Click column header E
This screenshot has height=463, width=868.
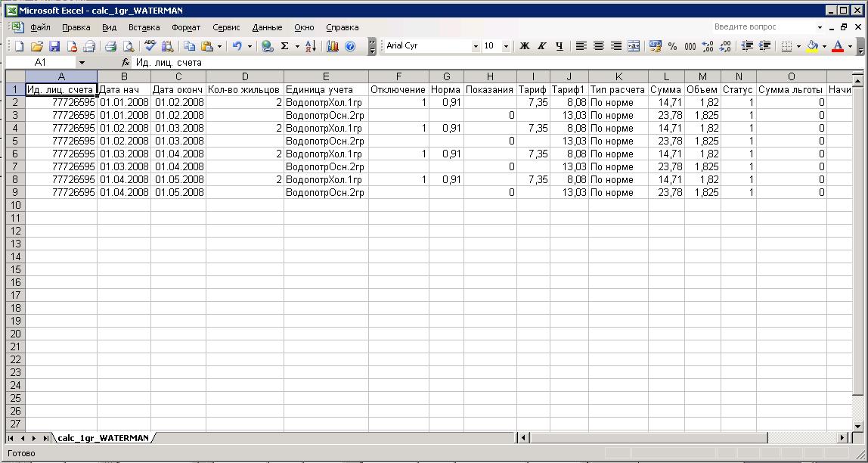[326, 76]
